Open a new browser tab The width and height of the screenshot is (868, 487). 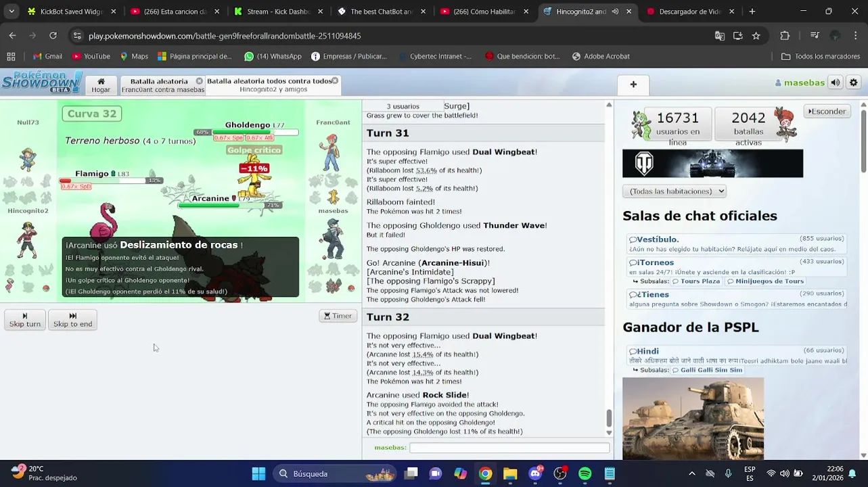[752, 11]
